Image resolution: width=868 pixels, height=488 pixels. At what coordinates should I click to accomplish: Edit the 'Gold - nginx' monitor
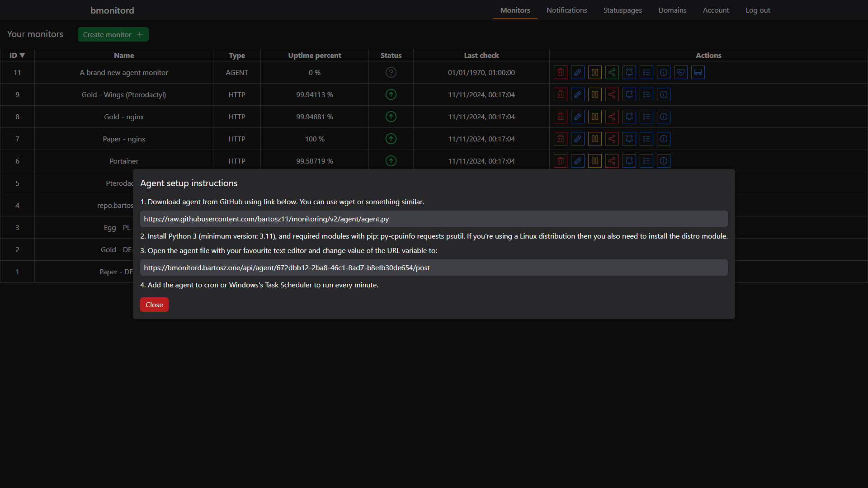coord(577,117)
